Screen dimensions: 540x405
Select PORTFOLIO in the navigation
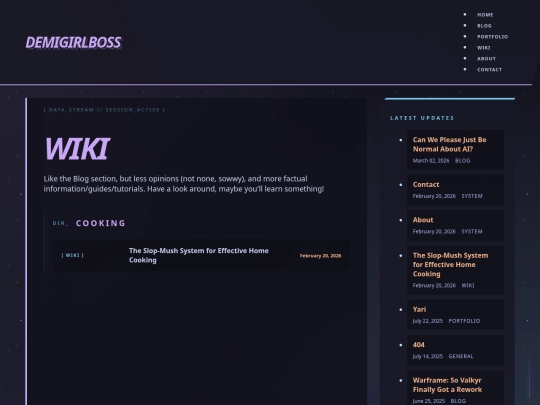click(x=492, y=37)
